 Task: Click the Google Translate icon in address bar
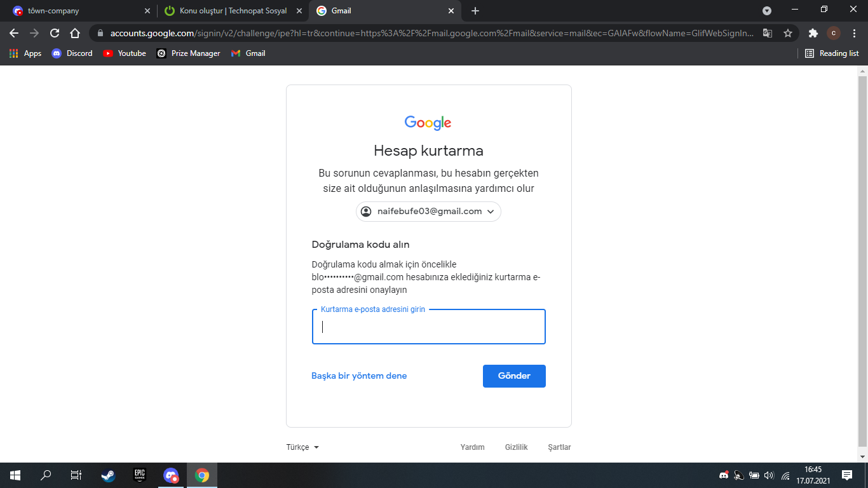[768, 33]
